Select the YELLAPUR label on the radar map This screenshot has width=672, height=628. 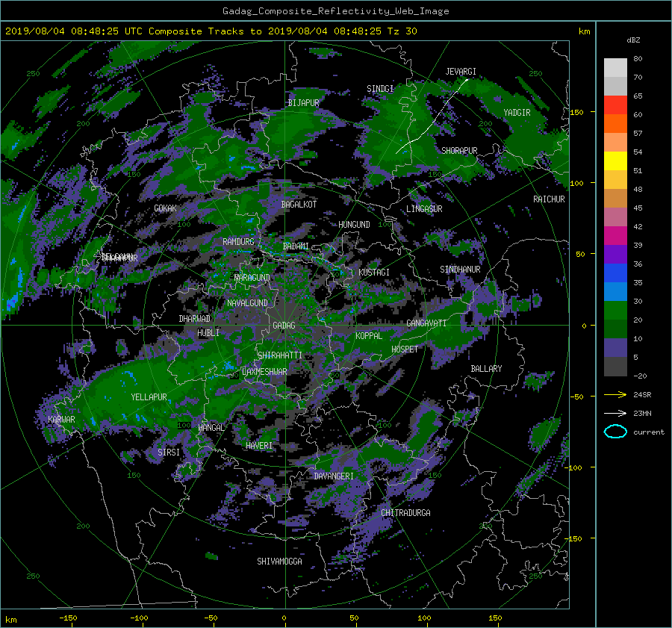click(x=149, y=397)
